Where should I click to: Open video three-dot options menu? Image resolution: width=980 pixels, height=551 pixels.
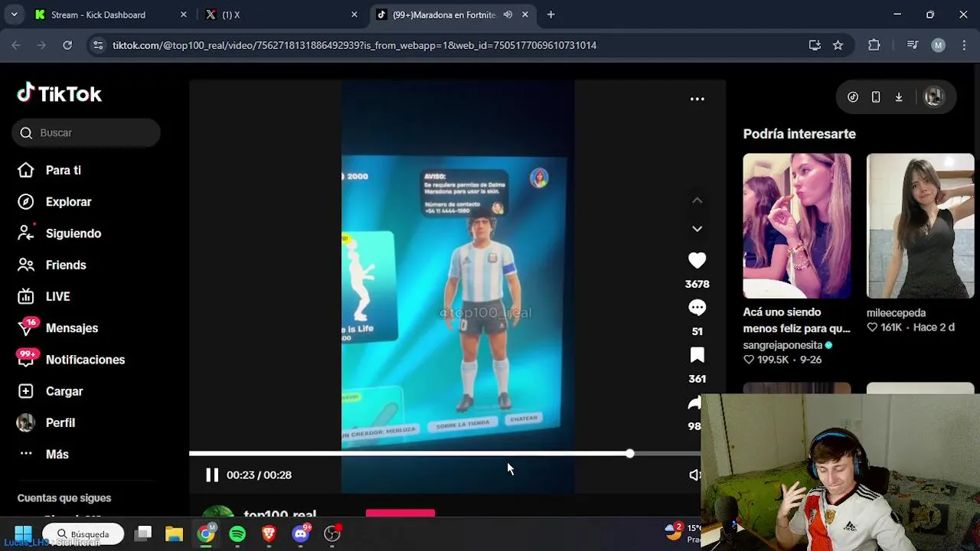(697, 99)
